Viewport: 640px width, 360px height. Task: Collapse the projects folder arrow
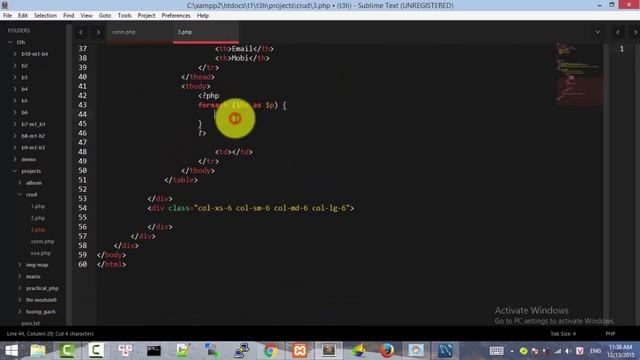click(15, 171)
